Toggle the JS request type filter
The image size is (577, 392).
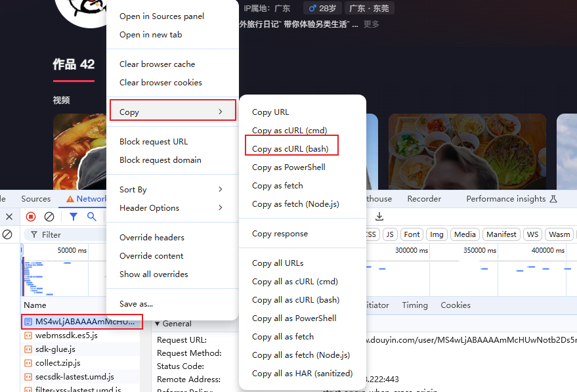click(x=390, y=234)
